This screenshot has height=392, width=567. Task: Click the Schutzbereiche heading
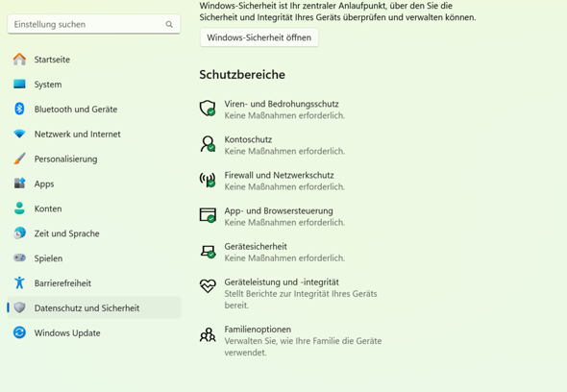click(x=242, y=75)
